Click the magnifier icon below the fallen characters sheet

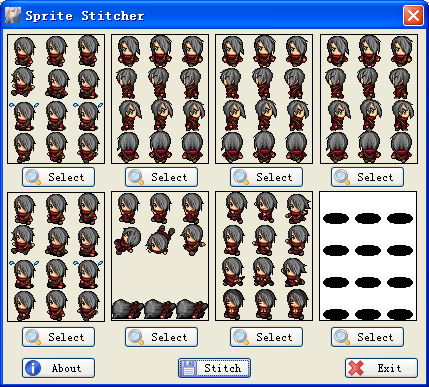point(136,337)
